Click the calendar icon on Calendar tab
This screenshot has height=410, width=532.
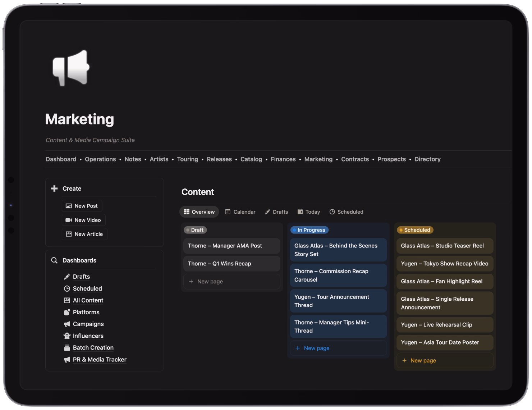[x=228, y=212]
